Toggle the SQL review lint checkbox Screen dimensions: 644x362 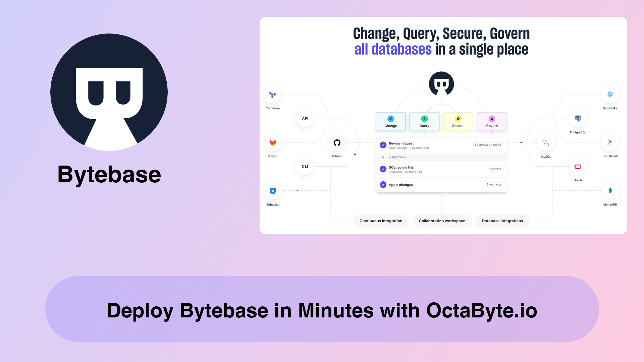(383, 169)
